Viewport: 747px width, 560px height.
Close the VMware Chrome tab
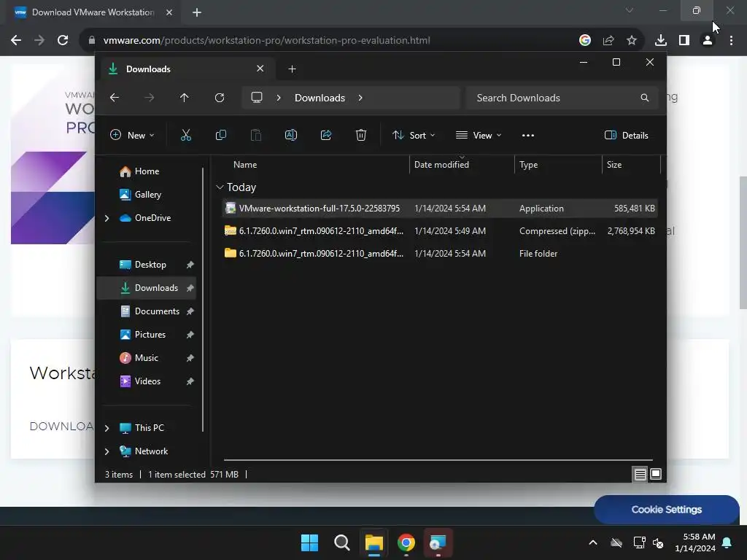(169, 12)
